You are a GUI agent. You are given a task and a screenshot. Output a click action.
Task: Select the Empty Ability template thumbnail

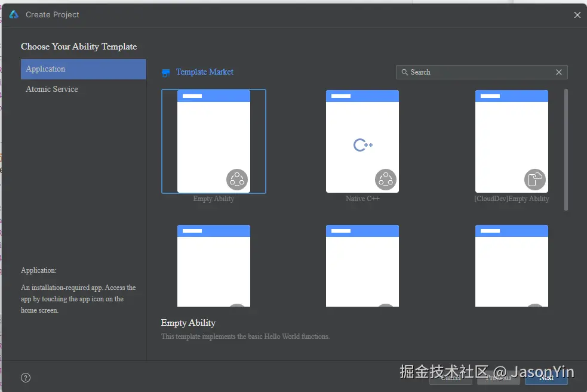[x=213, y=141]
